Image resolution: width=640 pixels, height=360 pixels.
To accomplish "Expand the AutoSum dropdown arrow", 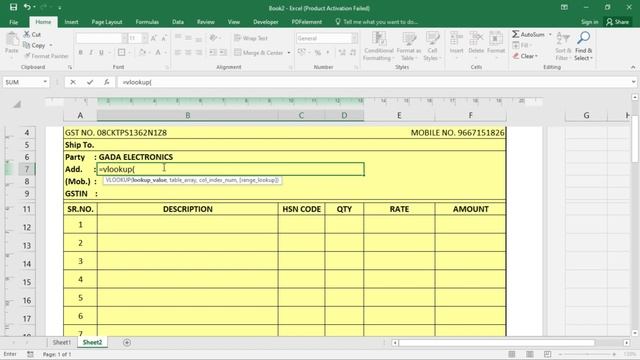I will pyautogui.click(x=550, y=34).
